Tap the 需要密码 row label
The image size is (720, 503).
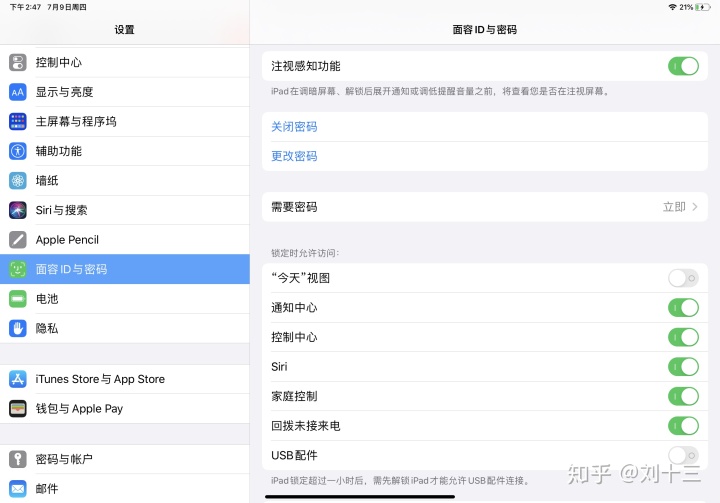click(294, 207)
